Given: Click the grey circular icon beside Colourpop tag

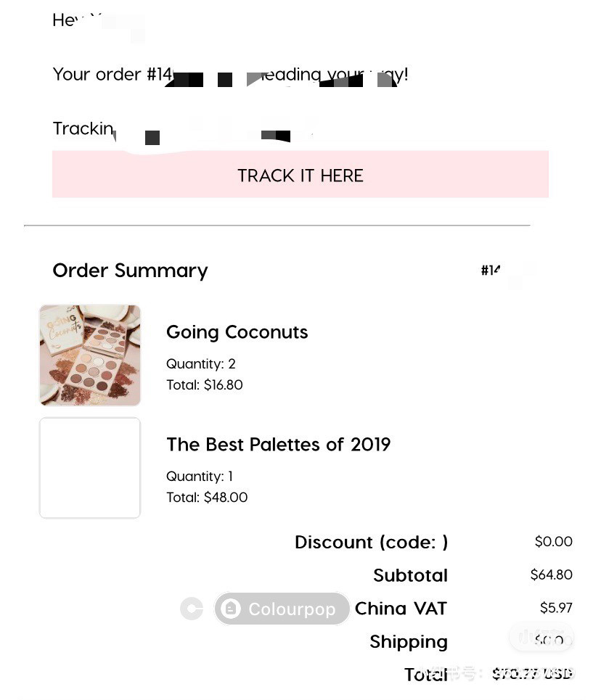Looking at the screenshot, I should point(192,609).
